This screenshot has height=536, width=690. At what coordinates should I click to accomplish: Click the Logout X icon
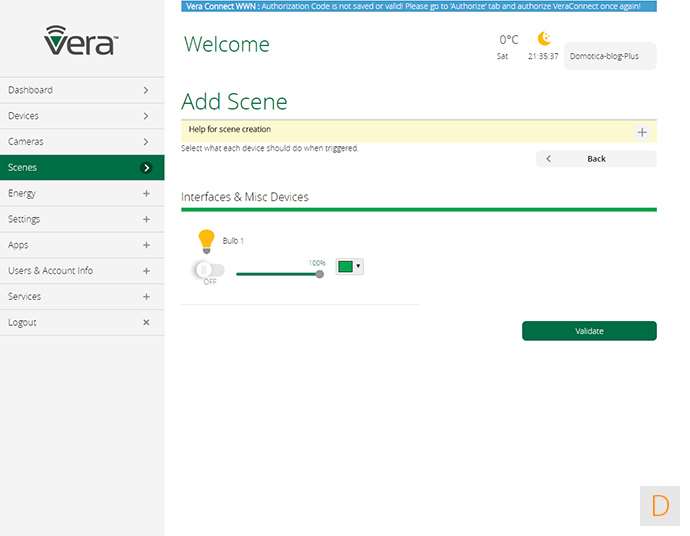click(x=146, y=323)
